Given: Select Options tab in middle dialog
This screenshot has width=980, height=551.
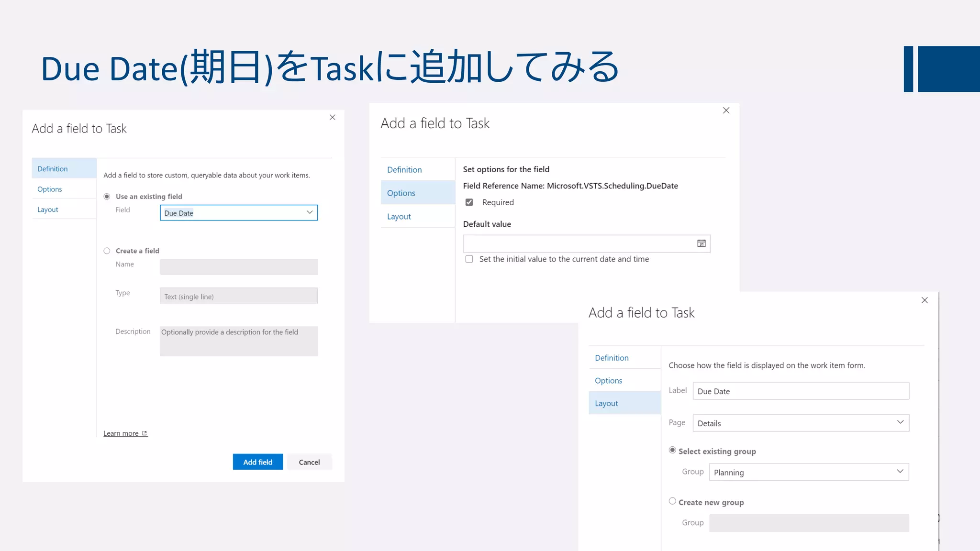Looking at the screenshot, I should pos(418,193).
